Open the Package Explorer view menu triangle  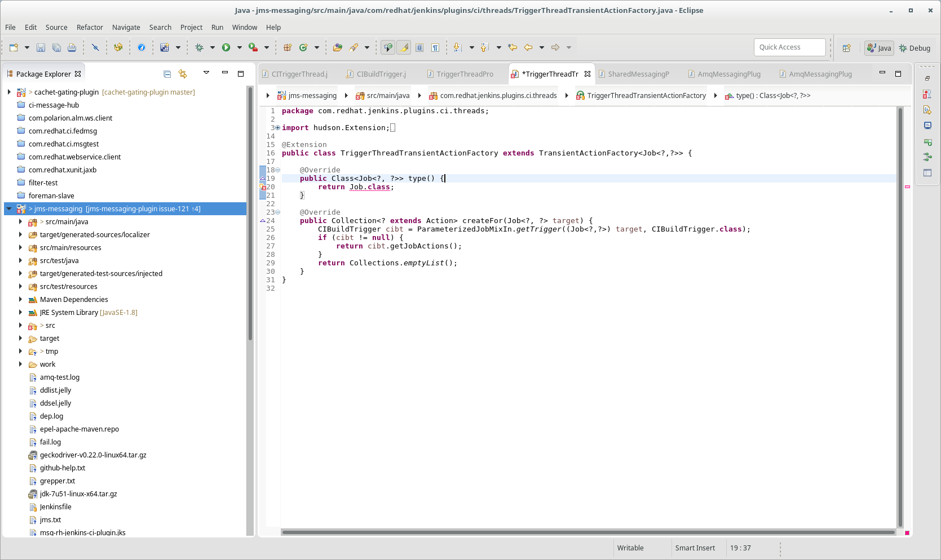pos(206,73)
